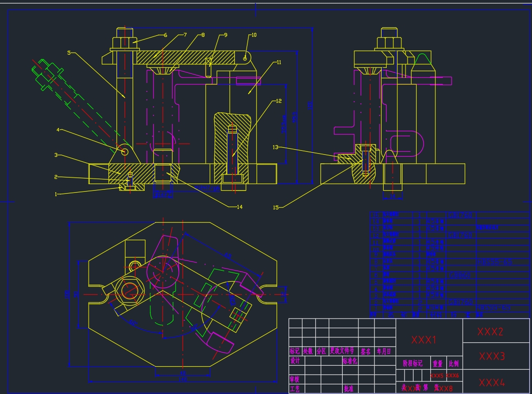Select callout balloon number 6
Image resolution: width=532 pixels, height=394 pixels.
coord(165,35)
